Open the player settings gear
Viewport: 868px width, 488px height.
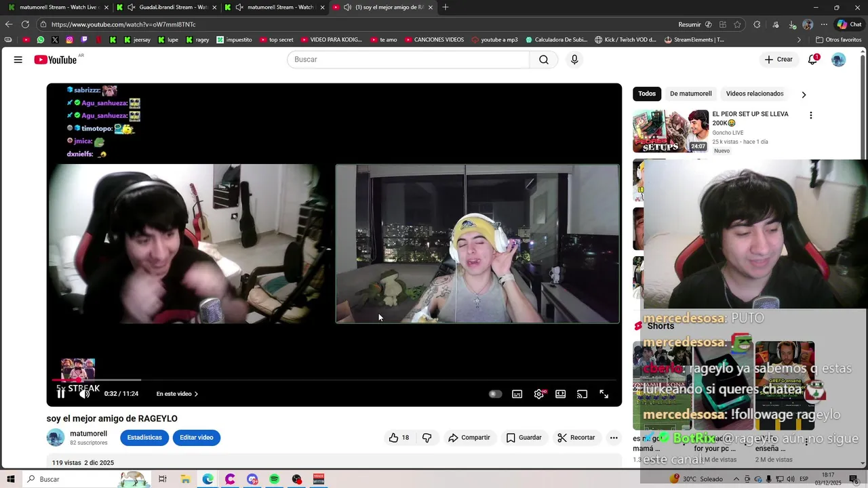click(x=539, y=394)
